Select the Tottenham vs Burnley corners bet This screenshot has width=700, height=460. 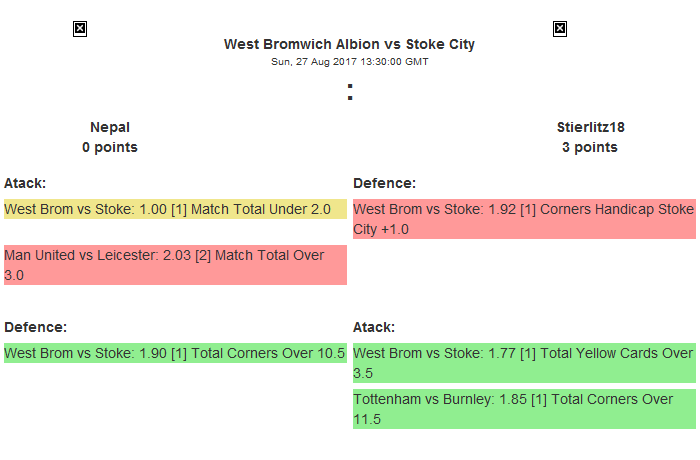coord(524,409)
